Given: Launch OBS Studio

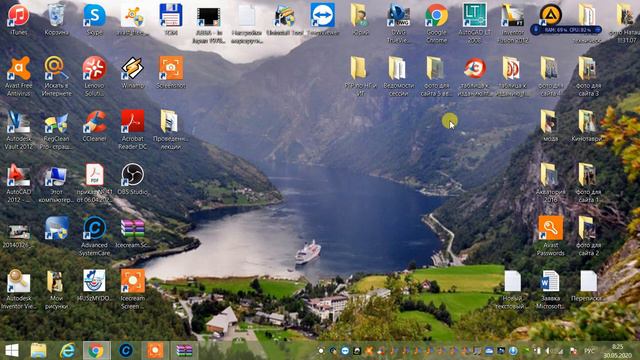Looking at the screenshot, I should pos(132,179).
